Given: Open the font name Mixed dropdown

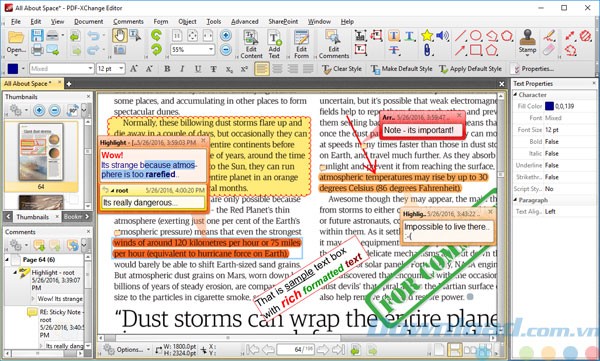Looking at the screenshot, I should pyautogui.click(x=90, y=69).
